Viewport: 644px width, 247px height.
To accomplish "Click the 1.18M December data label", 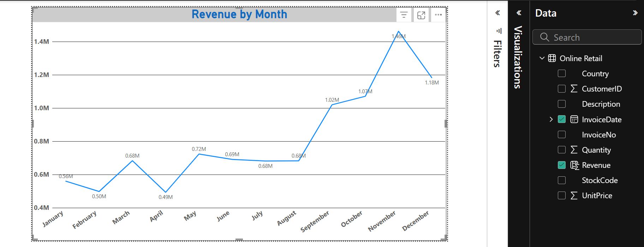I will tap(432, 82).
